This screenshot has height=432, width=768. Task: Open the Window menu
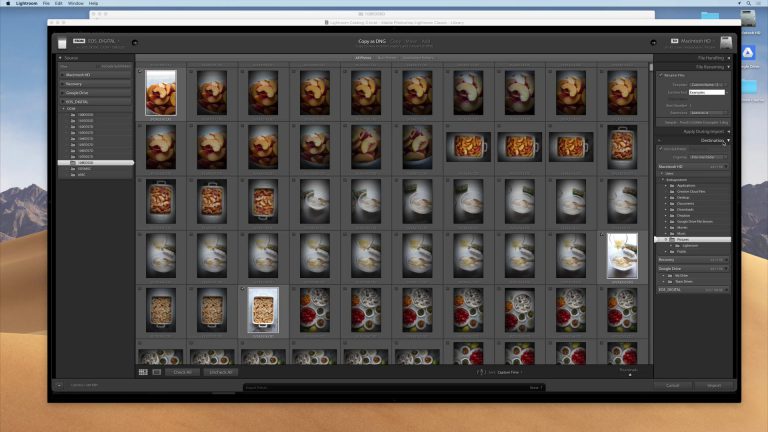tap(75, 3)
